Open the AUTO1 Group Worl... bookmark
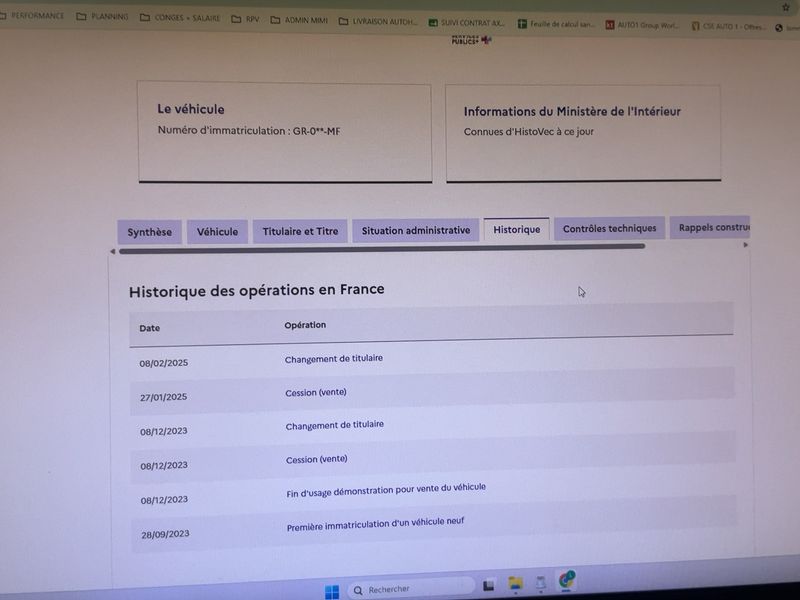This screenshot has width=800, height=600. 642,25
